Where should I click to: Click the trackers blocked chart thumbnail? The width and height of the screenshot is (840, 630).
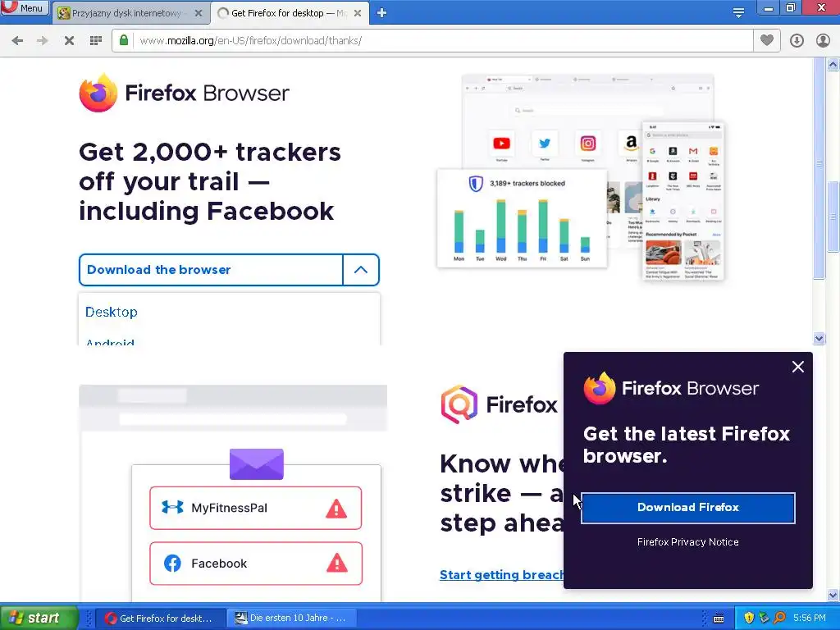[522, 218]
